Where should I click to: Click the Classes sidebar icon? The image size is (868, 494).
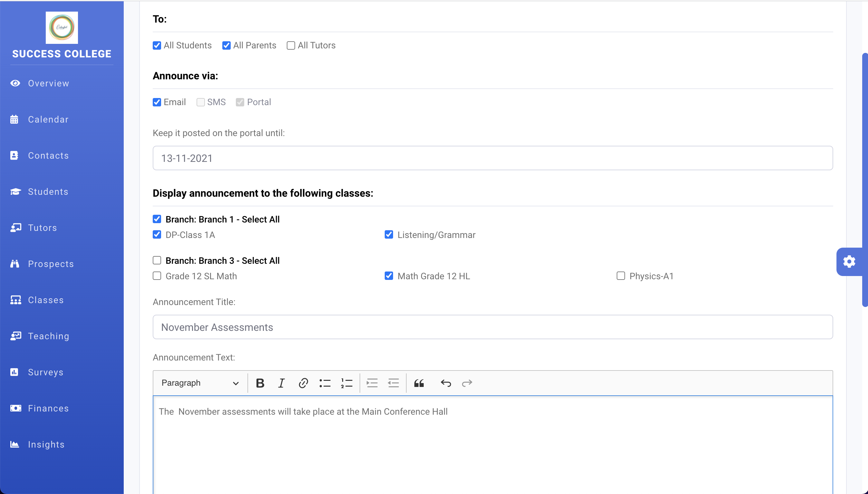click(15, 300)
